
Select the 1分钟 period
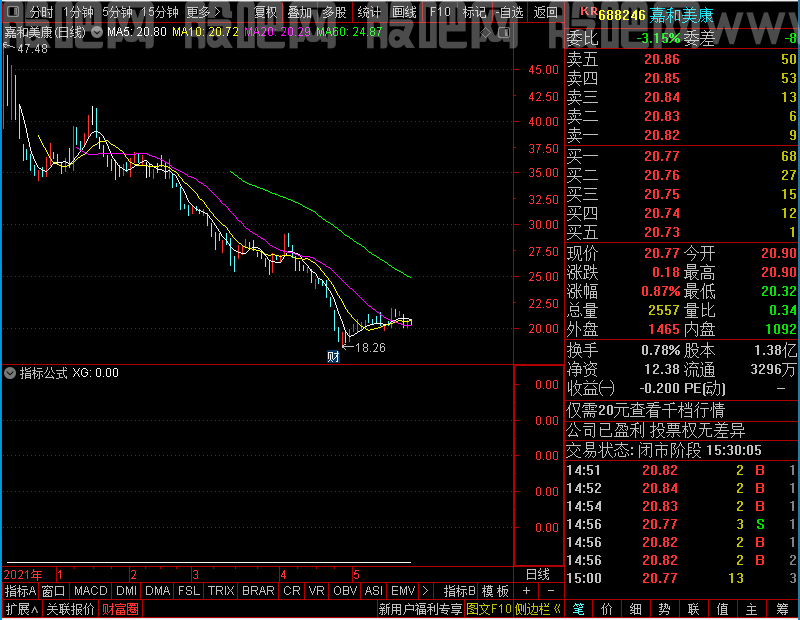[x=78, y=12]
